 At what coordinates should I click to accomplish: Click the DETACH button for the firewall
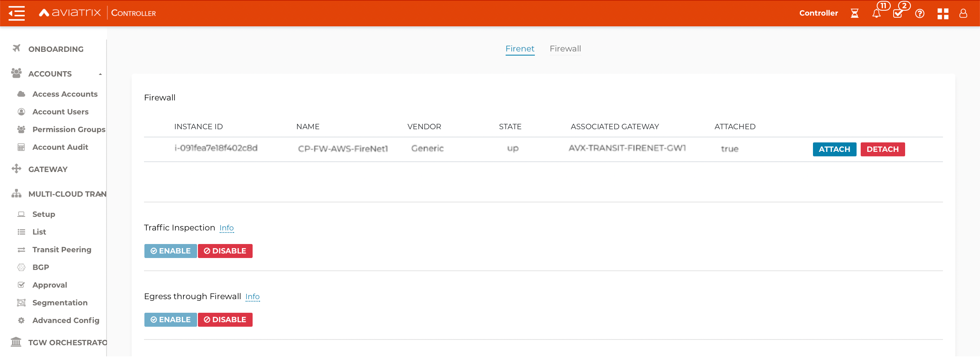(x=882, y=149)
